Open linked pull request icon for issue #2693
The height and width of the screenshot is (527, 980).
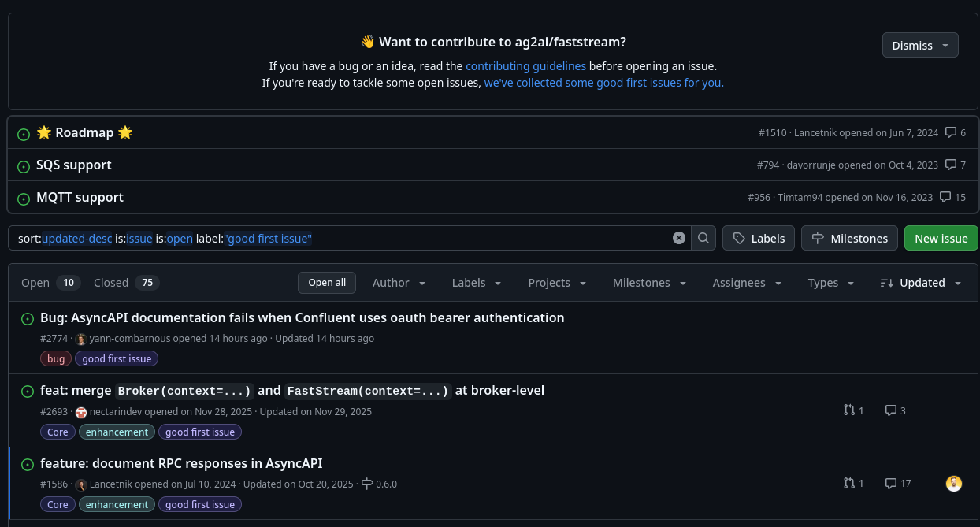[x=848, y=410]
